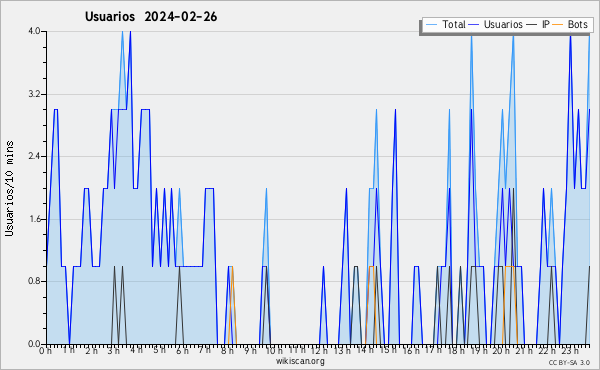
Task: Click the '22 h' x-axis label
Action: (x=547, y=351)
